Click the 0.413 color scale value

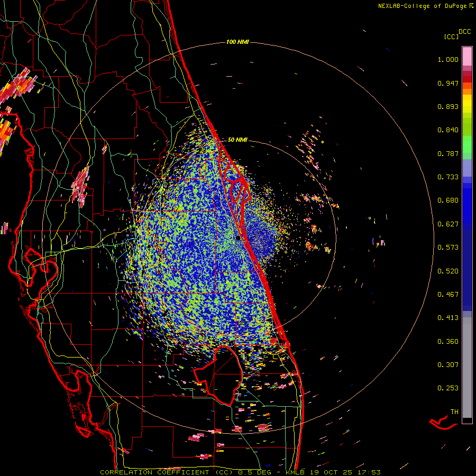(448, 318)
